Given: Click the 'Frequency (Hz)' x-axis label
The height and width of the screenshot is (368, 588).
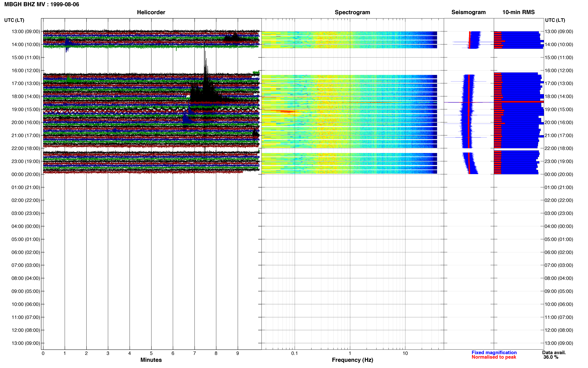Looking at the screenshot, I should pos(352,360).
